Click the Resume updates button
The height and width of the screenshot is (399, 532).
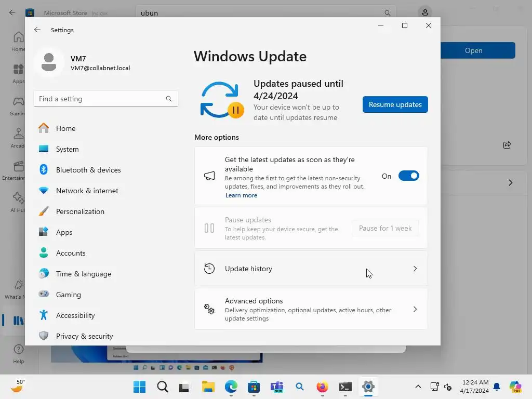click(395, 104)
